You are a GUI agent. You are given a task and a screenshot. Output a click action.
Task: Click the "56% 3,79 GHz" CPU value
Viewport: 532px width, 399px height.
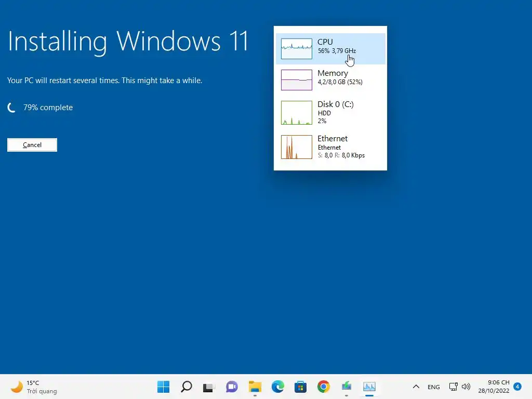tap(337, 51)
